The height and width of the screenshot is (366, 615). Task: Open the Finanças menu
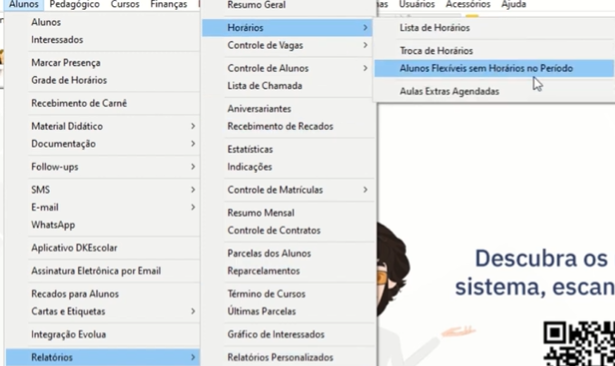169,4
